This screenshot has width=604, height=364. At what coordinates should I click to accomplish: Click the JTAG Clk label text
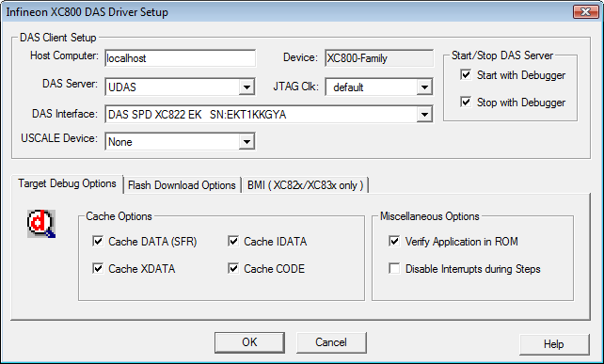tap(295, 87)
